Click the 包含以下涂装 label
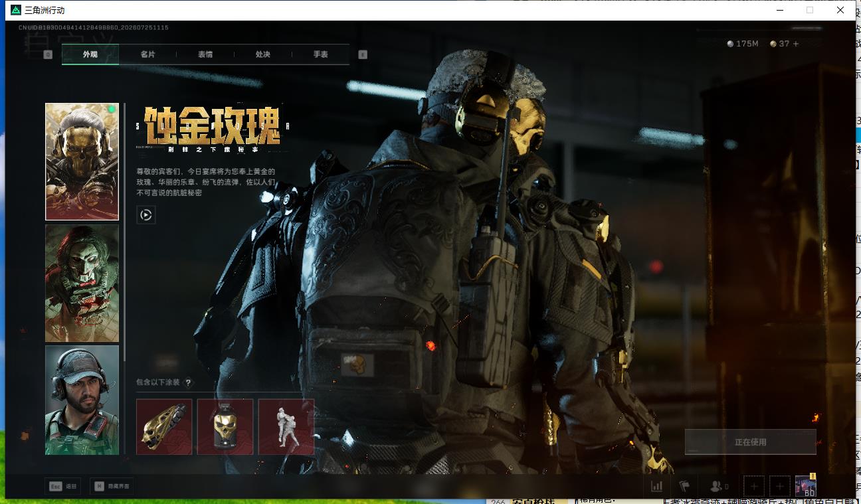The height and width of the screenshot is (504, 861). (x=159, y=382)
